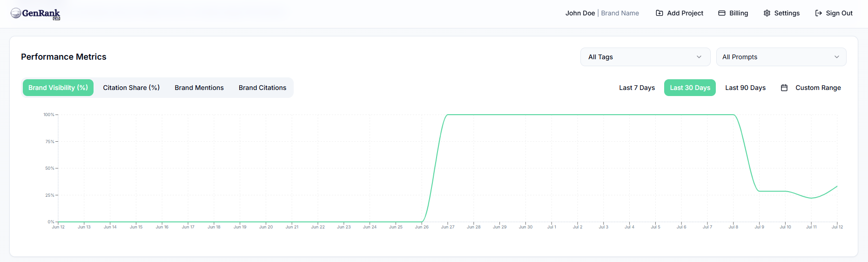Sign Out of the account
This screenshot has height=262, width=868.
(834, 13)
